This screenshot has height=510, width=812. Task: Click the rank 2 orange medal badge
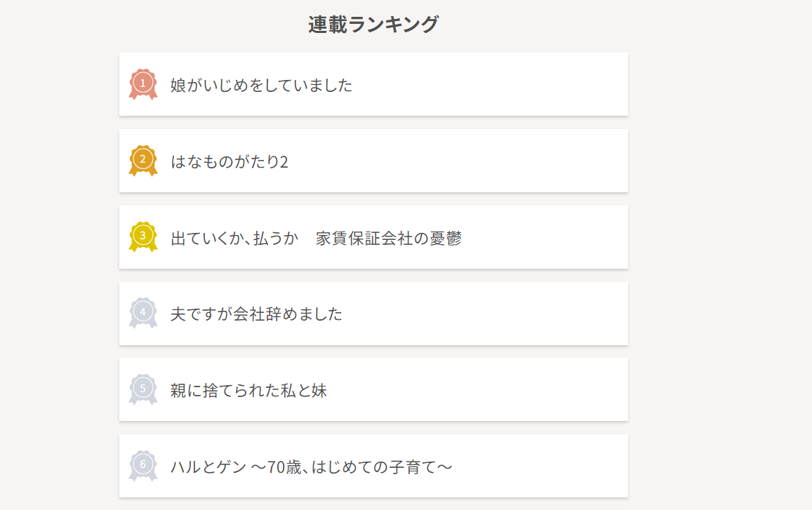pyautogui.click(x=143, y=161)
